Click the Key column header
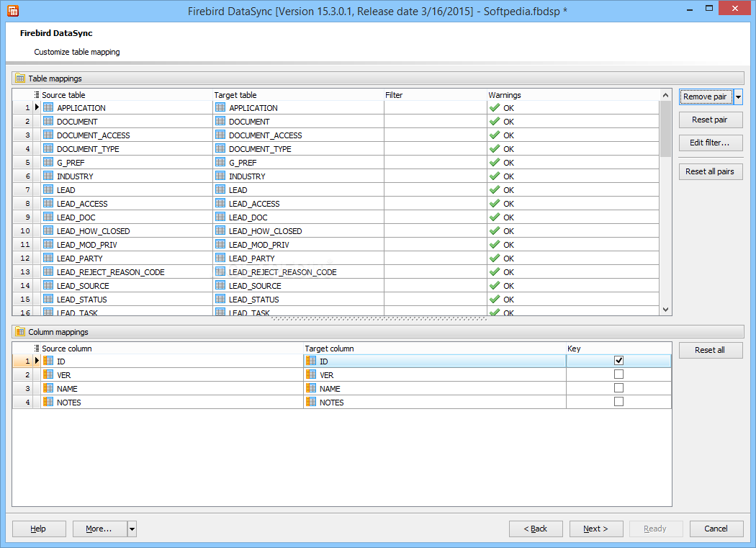This screenshot has width=756, height=548. pyautogui.click(x=618, y=349)
